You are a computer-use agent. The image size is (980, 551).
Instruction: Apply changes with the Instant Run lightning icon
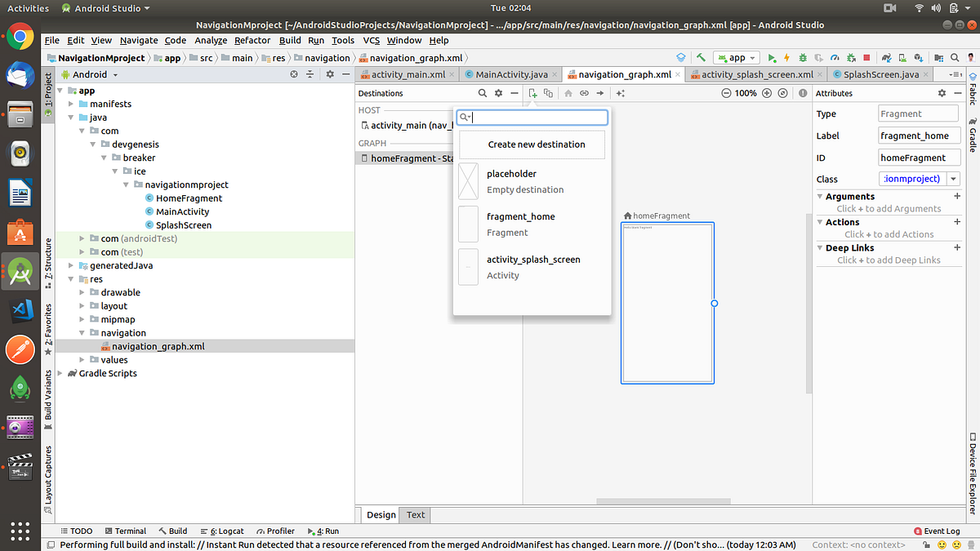click(786, 58)
